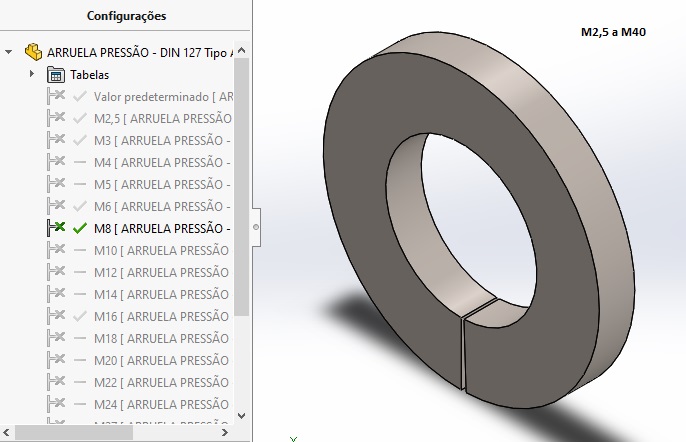Click the M24 configuration flag icon
The image size is (686, 442).
coord(56,404)
